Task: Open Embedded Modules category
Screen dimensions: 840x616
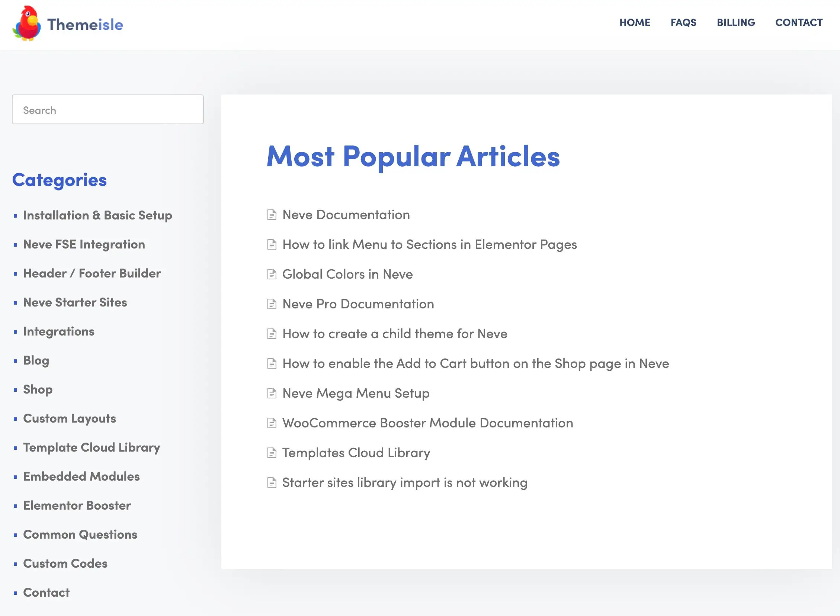Action: (x=81, y=477)
